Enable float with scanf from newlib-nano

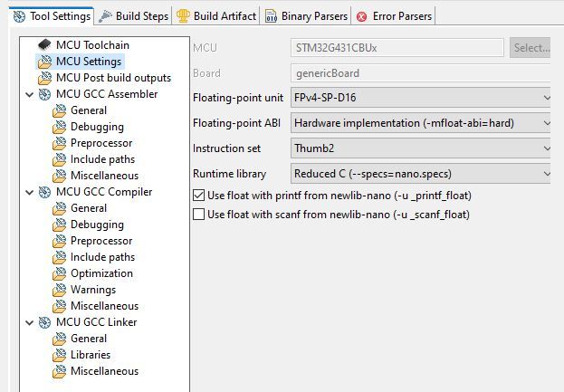198,215
